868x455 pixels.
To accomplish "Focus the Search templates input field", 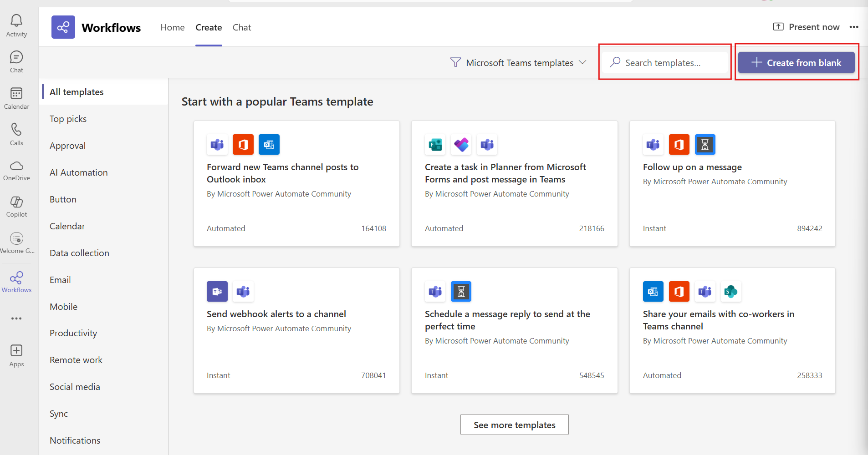I will [x=665, y=63].
